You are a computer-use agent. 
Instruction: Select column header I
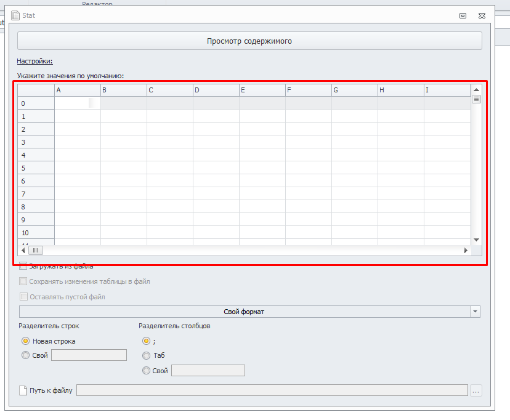coord(447,90)
